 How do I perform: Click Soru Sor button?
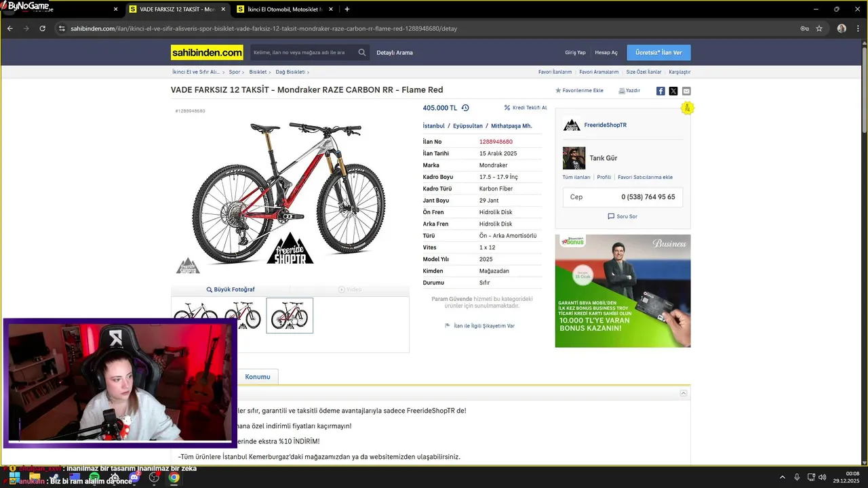tap(623, 216)
